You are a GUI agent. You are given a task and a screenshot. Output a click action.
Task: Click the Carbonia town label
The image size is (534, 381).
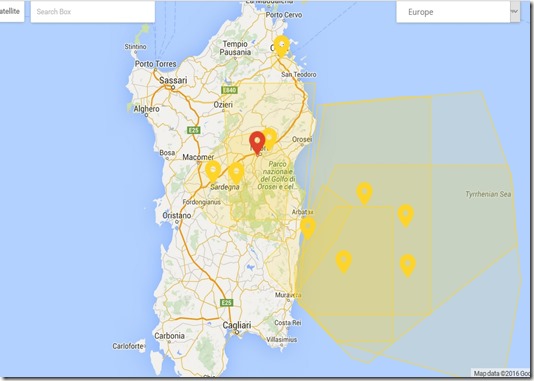pos(169,336)
